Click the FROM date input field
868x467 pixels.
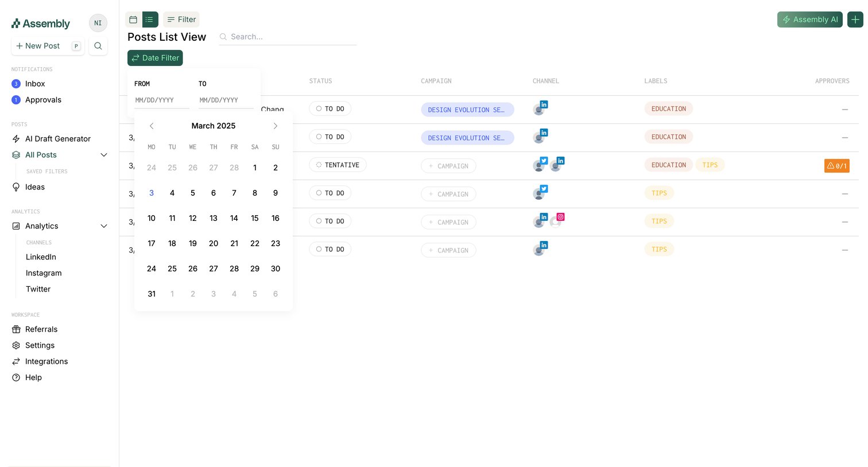[x=162, y=100]
